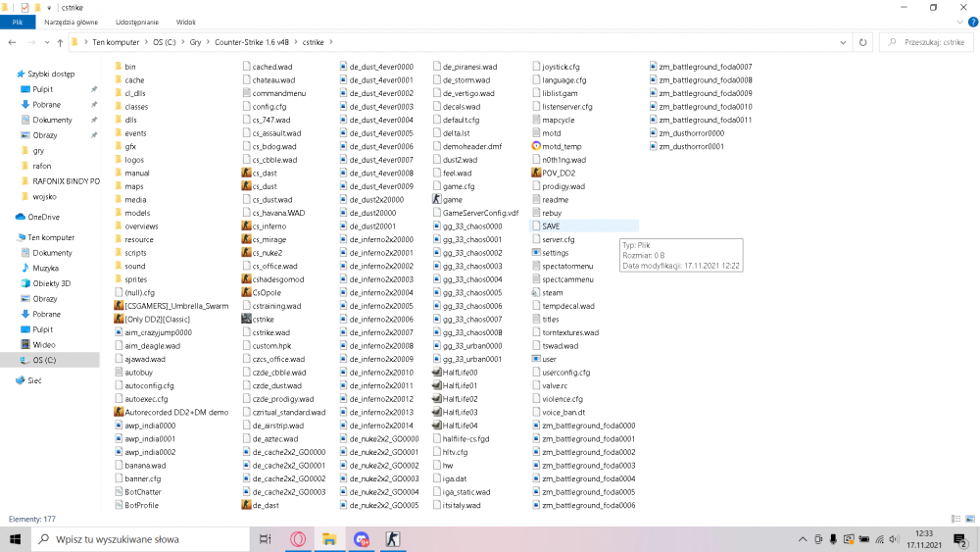Open quick access toolbar customize dropdown
Screen dimensions: 980x552
tap(49, 8)
